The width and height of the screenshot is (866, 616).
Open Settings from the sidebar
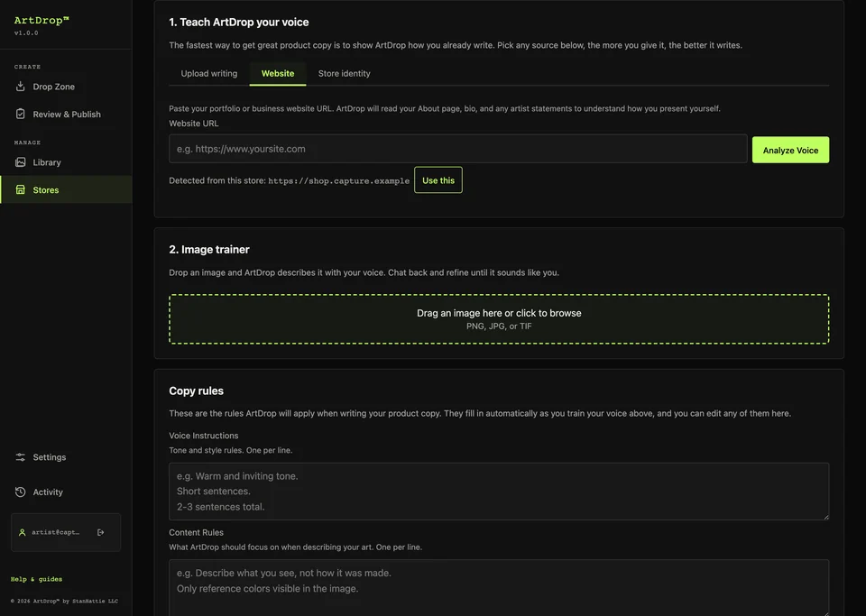click(x=66, y=457)
